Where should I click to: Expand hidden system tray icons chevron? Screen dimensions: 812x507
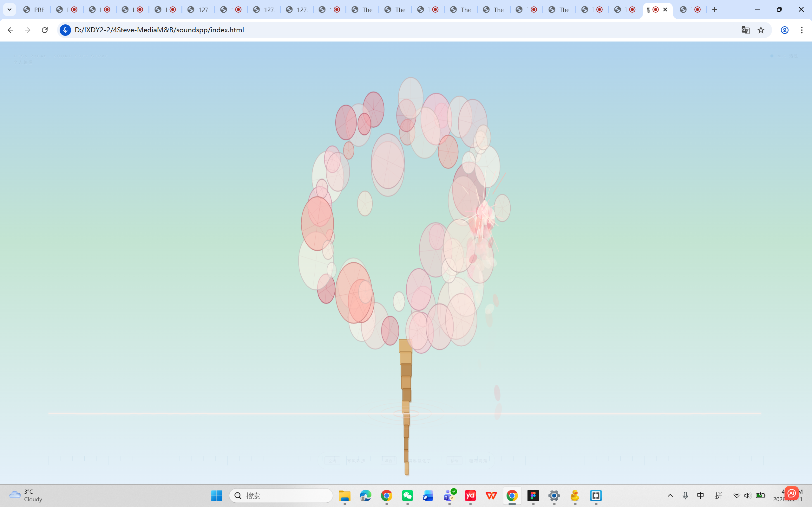(670, 496)
